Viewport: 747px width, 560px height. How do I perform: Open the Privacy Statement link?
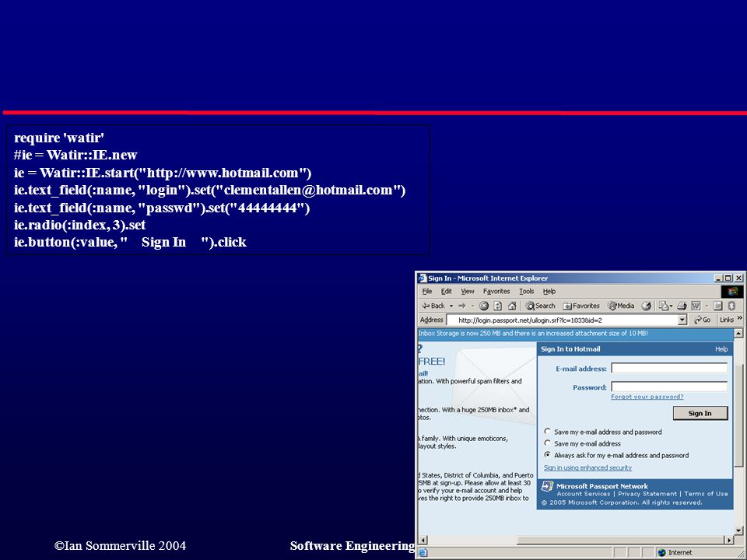click(647, 494)
